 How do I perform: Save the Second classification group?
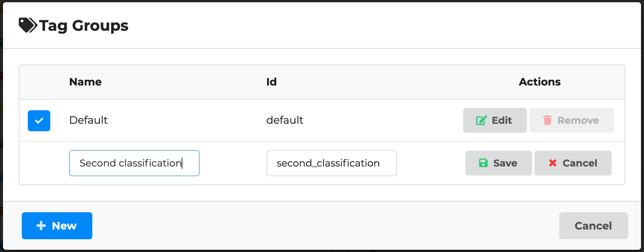(x=498, y=163)
